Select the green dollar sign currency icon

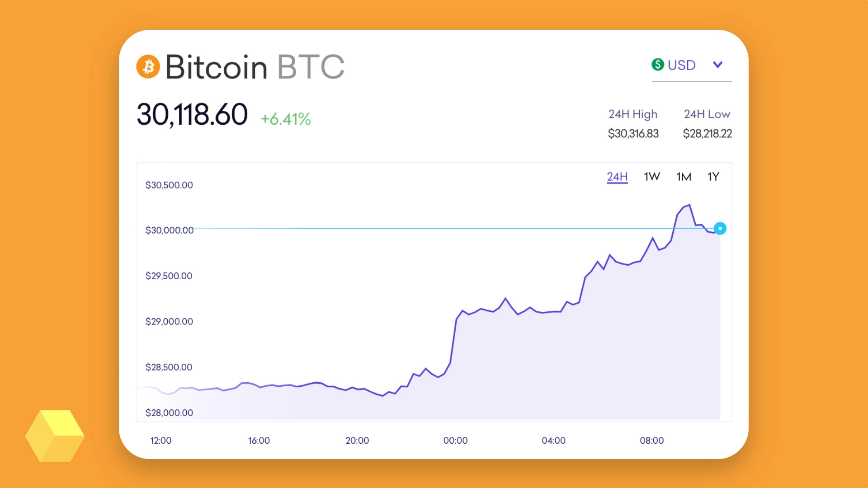pos(658,65)
